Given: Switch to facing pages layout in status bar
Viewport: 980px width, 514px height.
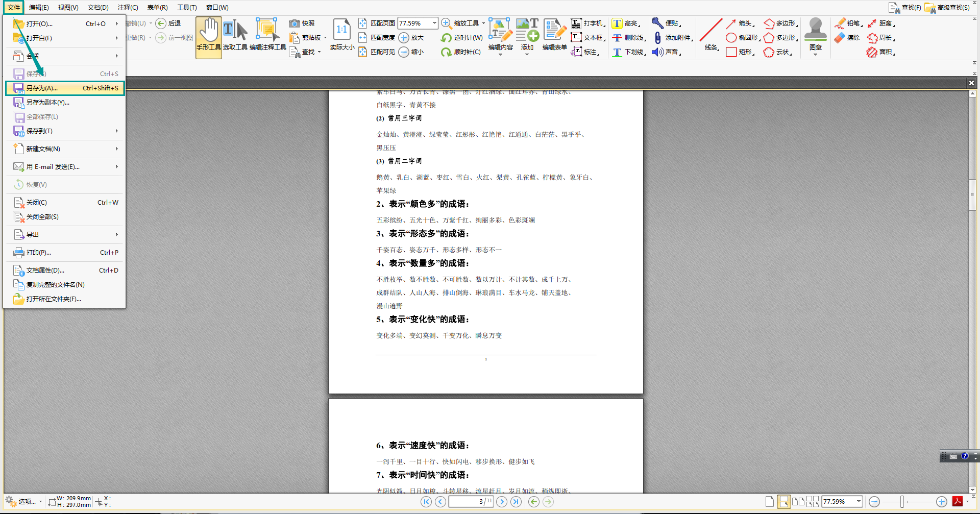Looking at the screenshot, I should [798, 502].
